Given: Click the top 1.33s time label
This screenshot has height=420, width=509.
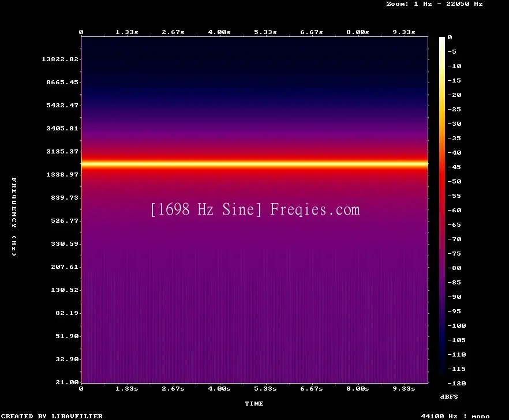Looking at the screenshot, I should tap(127, 32).
